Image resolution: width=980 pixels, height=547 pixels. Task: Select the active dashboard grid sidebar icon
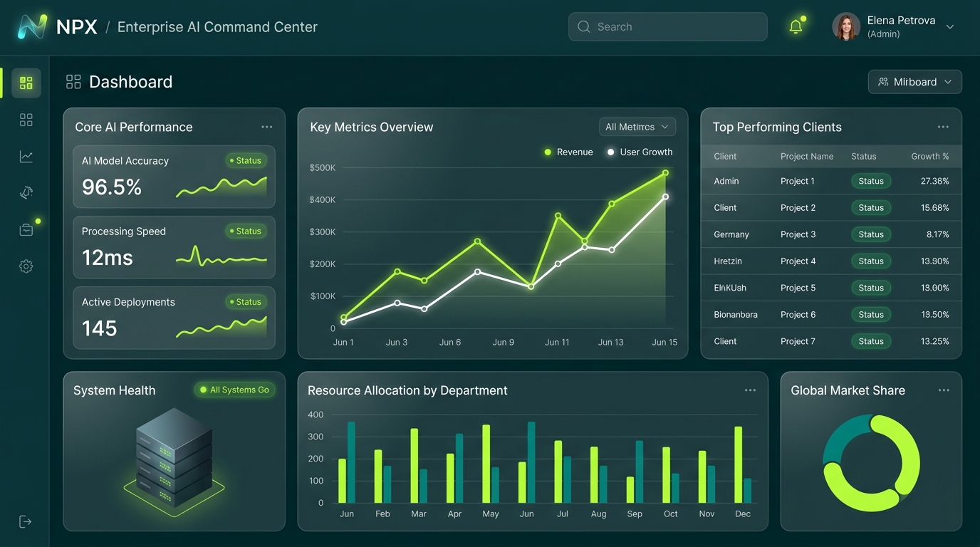click(x=26, y=83)
